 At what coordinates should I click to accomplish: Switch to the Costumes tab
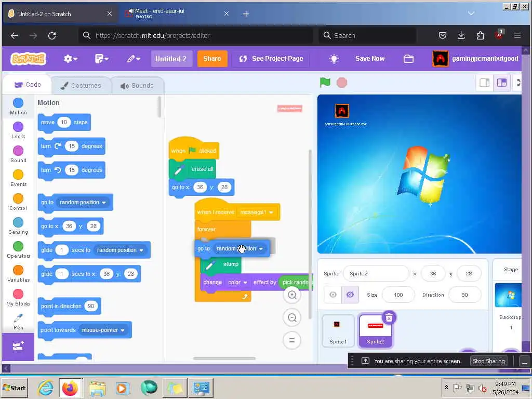(81, 86)
